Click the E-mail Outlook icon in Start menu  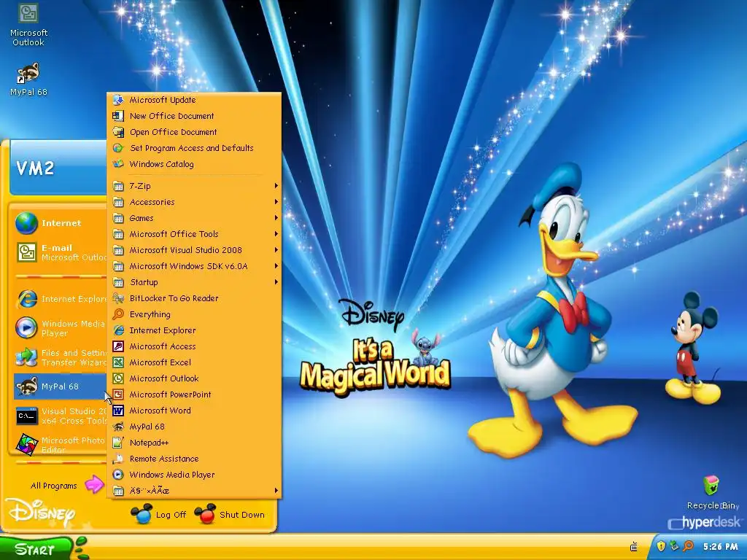[x=27, y=252]
